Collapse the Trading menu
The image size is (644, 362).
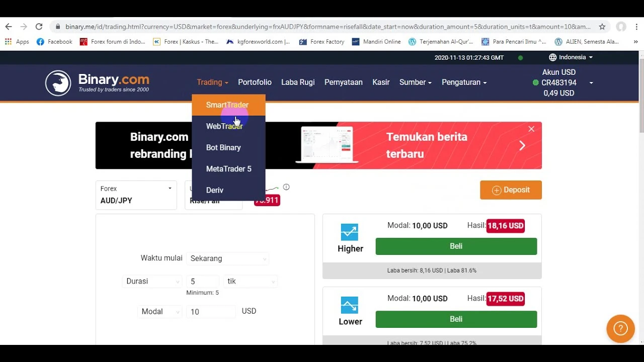click(x=212, y=82)
